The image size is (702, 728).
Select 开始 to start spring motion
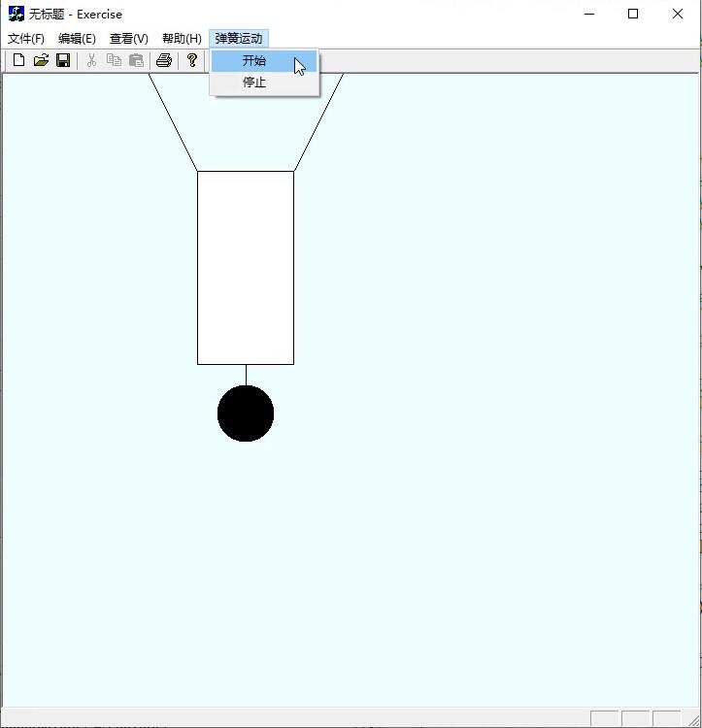point(264,61)
